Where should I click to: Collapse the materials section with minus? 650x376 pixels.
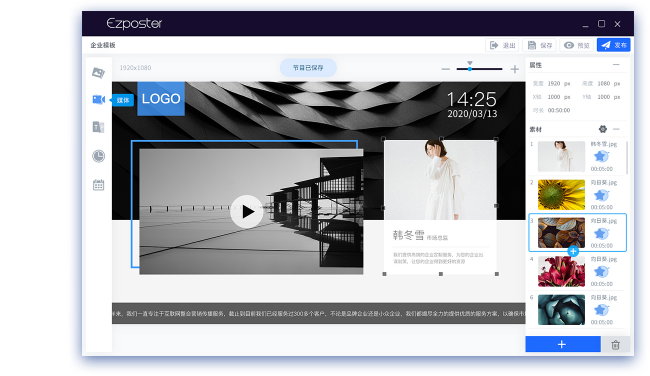pyautogui.click(x=616, y=129)
